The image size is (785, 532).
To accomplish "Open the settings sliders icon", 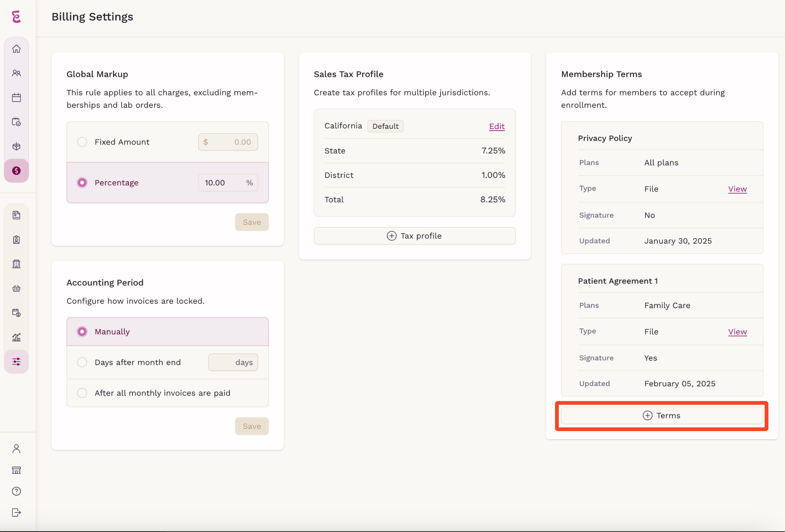I will click(17, 362).
